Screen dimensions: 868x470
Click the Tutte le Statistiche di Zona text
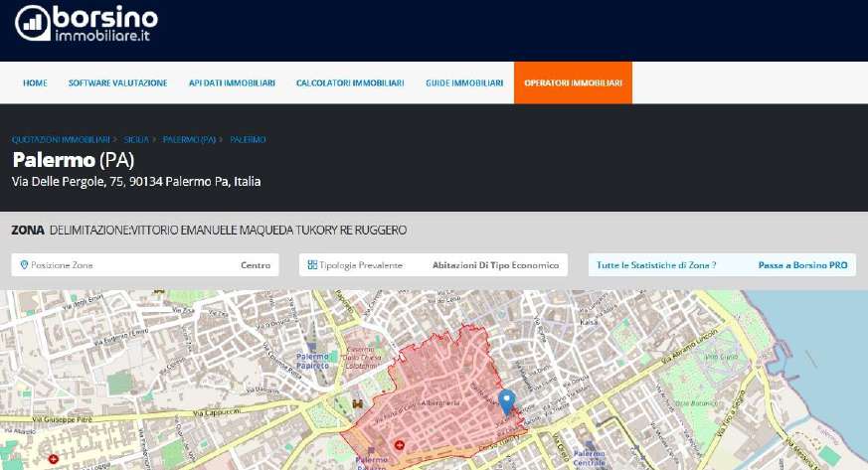656,265
